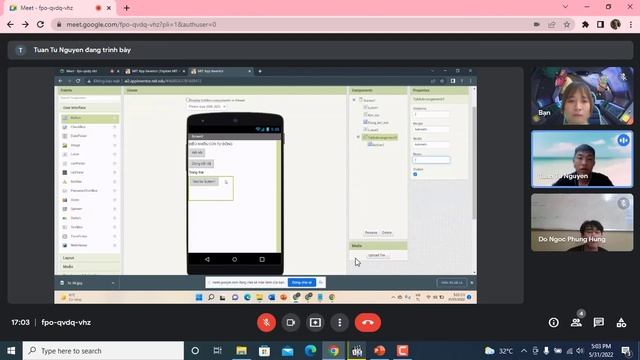
Task: Click the Ban self-view video tile
Action: click(x=582, y=96)
